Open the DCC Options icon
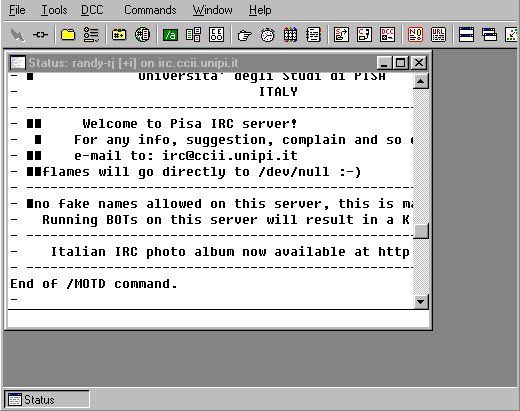The height and width of the screenshot is (411, 520). pyautogui.click(x=388, y=35)
